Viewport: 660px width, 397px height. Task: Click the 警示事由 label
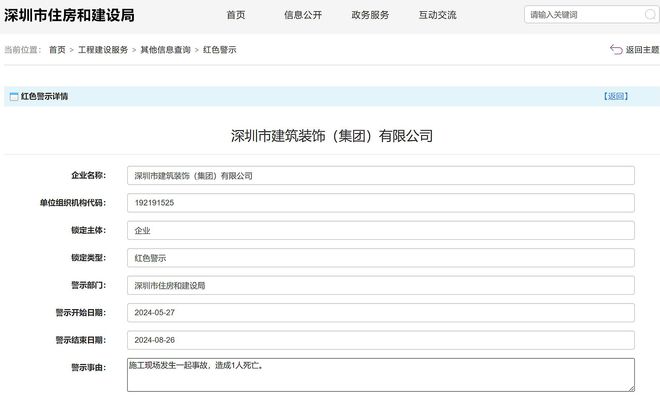pos(88,368)
